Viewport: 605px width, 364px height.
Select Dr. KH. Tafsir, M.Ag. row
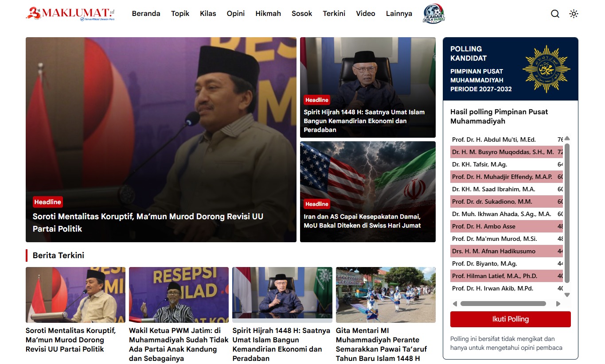coord(507,164)
